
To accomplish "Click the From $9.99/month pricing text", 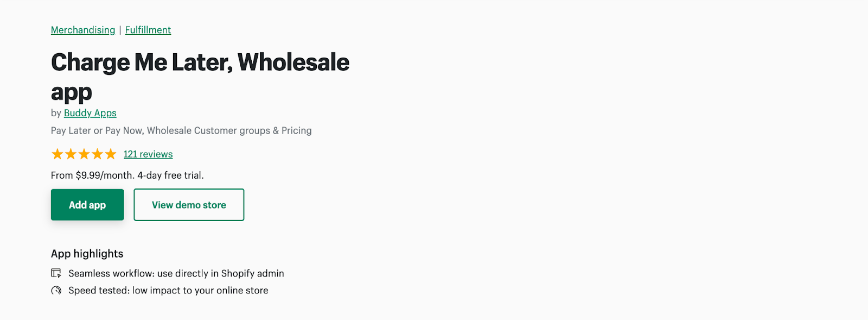I will click(127, 175).
